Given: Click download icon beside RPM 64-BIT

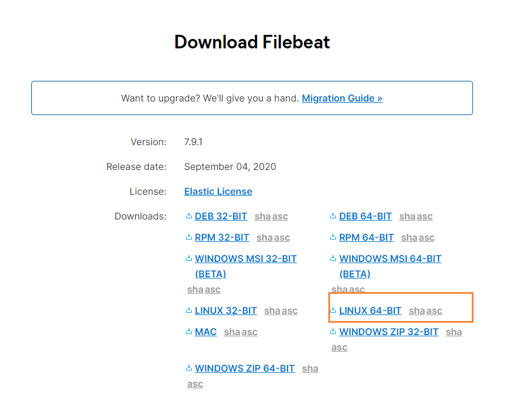Looking at the screenshot, I should tap(333, 237).
